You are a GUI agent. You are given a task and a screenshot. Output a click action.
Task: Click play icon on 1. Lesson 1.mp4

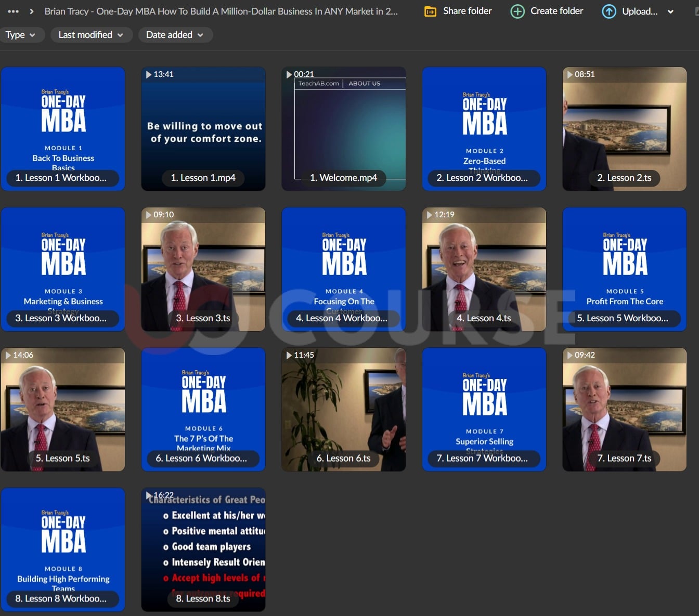pos(149,74)
